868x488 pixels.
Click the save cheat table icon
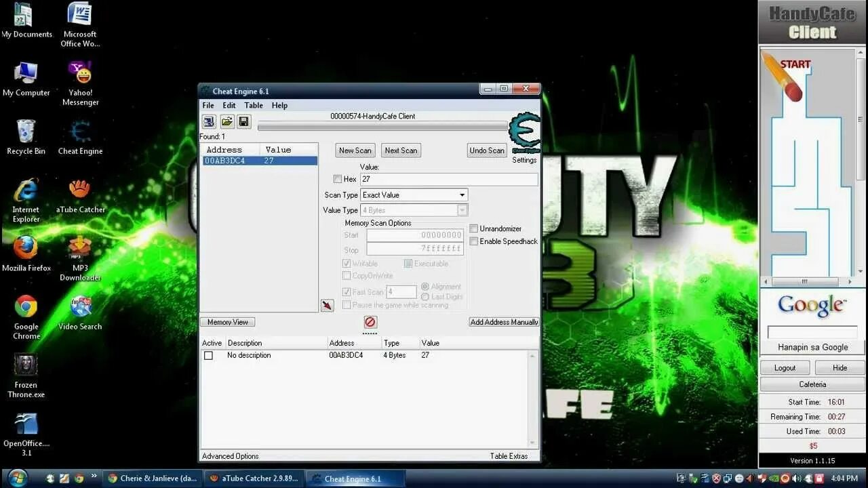click(243, 121)
